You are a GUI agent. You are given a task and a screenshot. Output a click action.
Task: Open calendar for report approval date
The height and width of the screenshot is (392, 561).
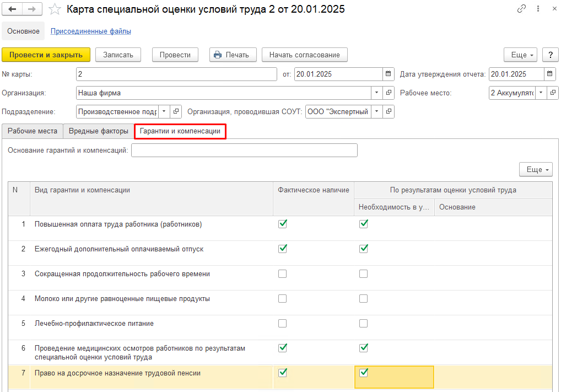point(550,74)
